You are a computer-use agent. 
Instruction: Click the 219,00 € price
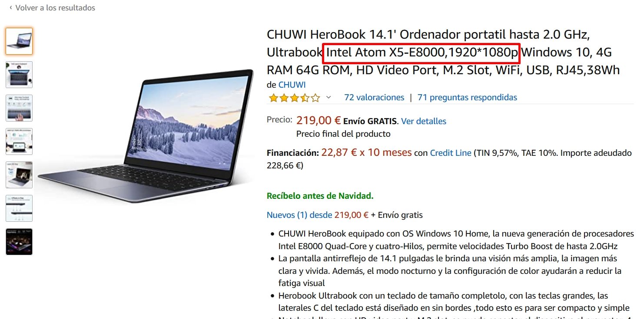(x=319, y=120)
